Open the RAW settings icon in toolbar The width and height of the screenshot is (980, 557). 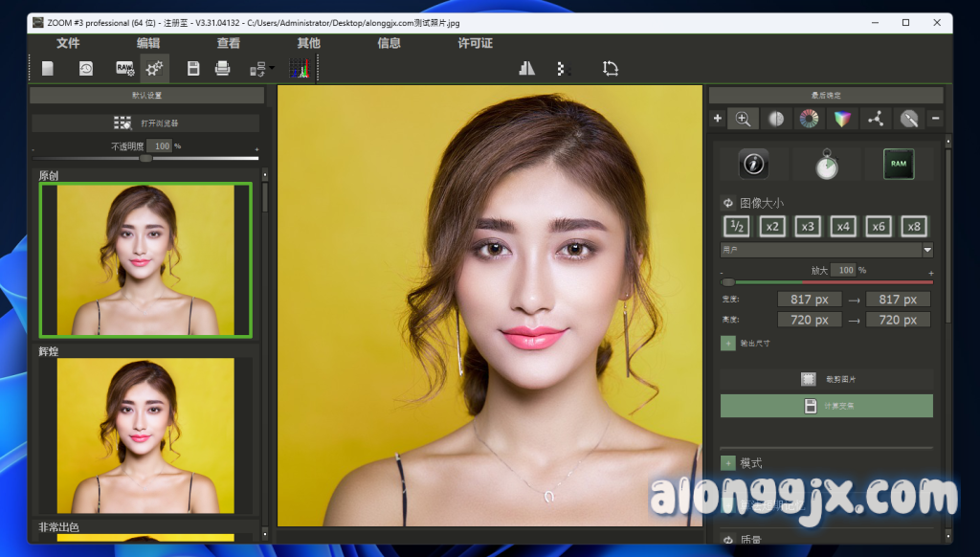[x=124, y=68]
